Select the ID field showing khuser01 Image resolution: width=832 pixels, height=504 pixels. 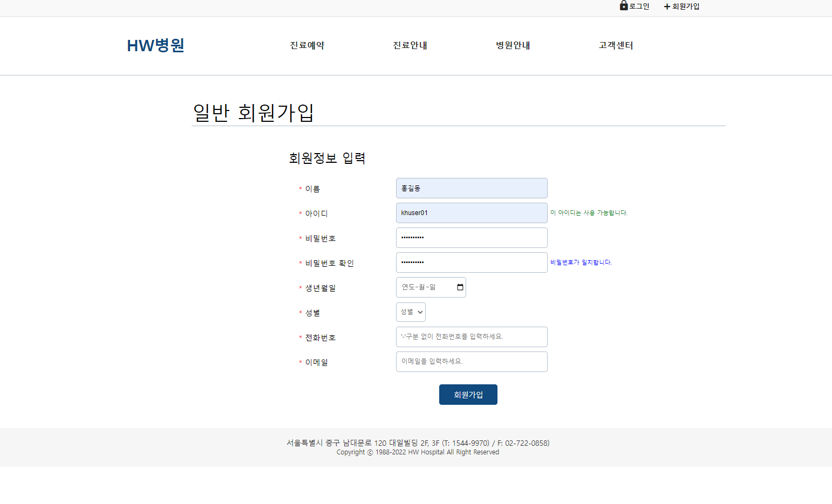click(471, 212)
